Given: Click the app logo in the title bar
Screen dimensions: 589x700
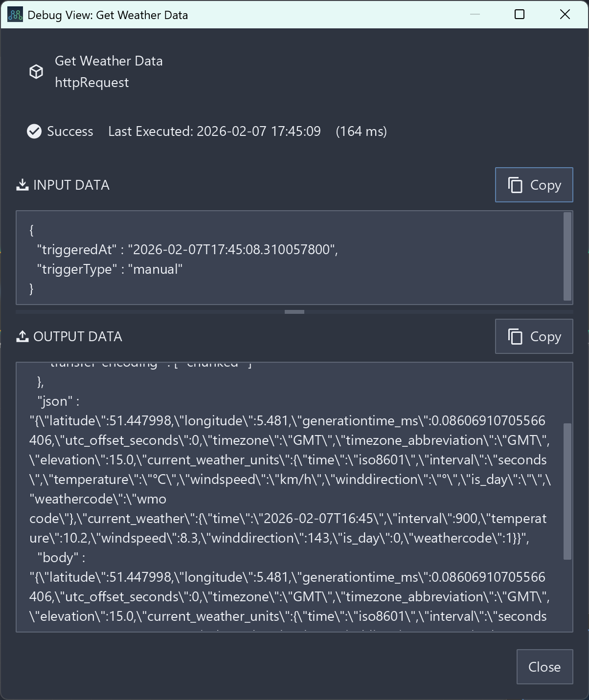Looking at the screenshot, I should coord(15,15).
